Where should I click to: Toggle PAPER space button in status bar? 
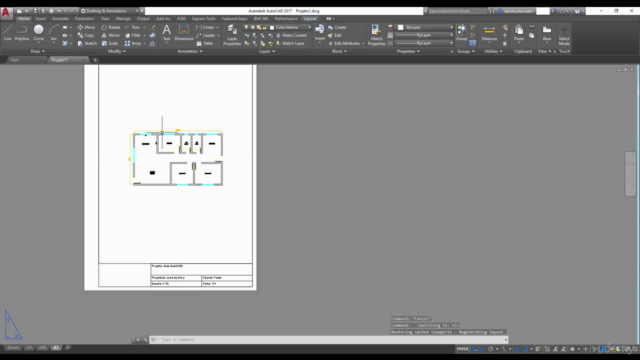[x=462, y=349]
